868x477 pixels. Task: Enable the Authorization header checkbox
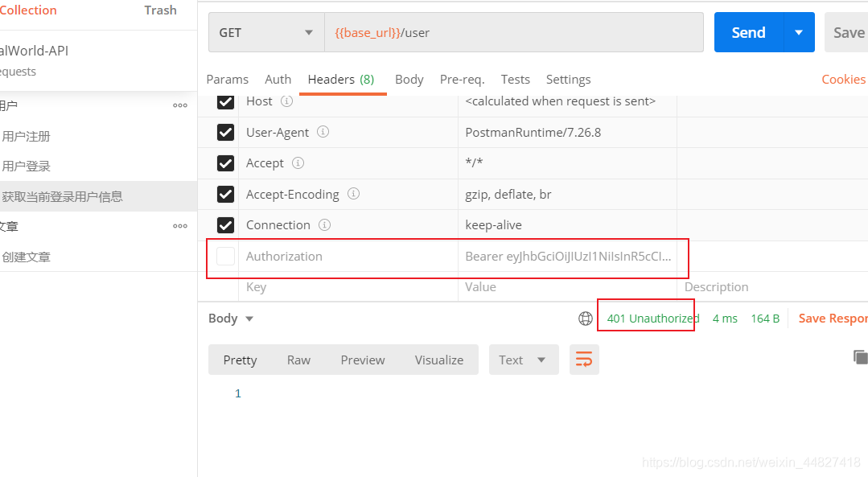click(225, 257)
